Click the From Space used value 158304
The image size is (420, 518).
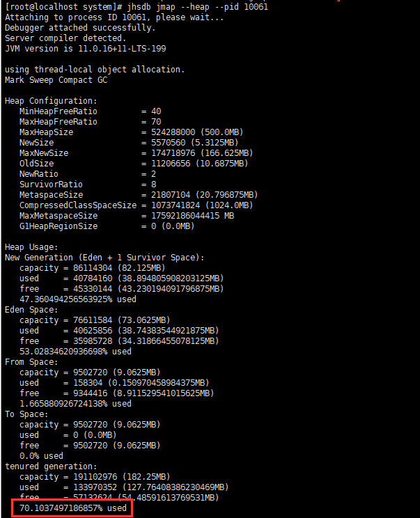pyautogui.click(x=88, y=383)
